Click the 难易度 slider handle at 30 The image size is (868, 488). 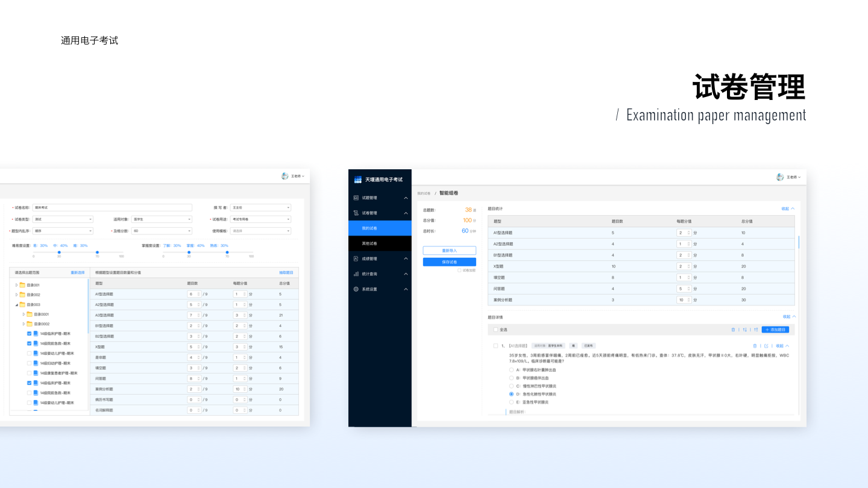click(59, 252)
